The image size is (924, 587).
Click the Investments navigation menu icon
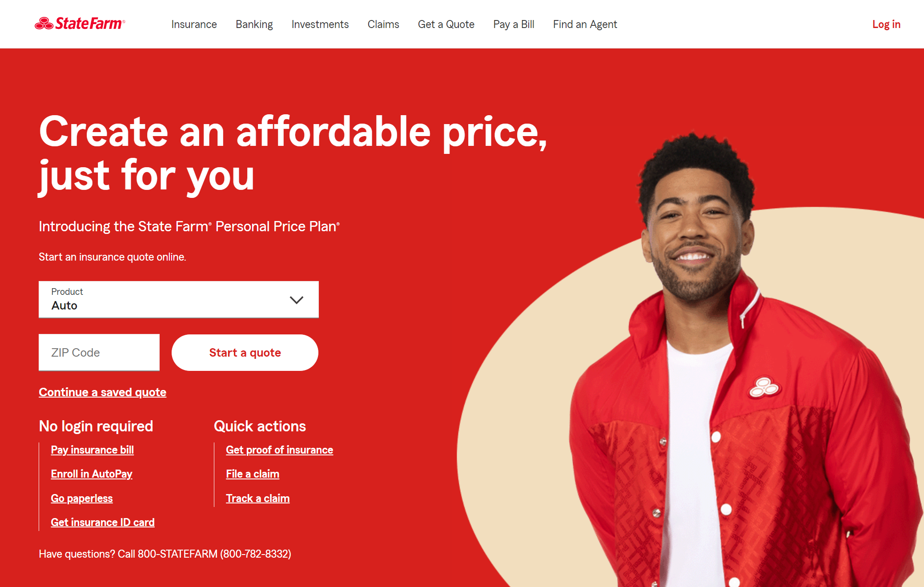(320, 24)
